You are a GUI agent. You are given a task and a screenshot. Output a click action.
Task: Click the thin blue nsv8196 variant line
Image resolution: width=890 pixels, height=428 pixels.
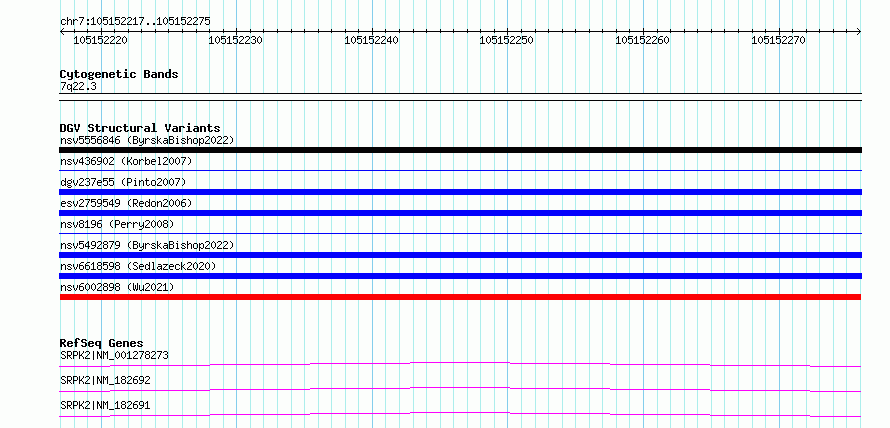(460, 233)
